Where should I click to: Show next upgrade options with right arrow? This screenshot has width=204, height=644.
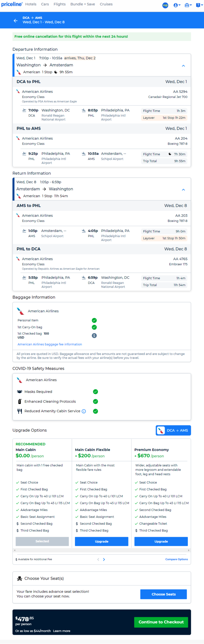pyautogui.click(x=104, y=559)
